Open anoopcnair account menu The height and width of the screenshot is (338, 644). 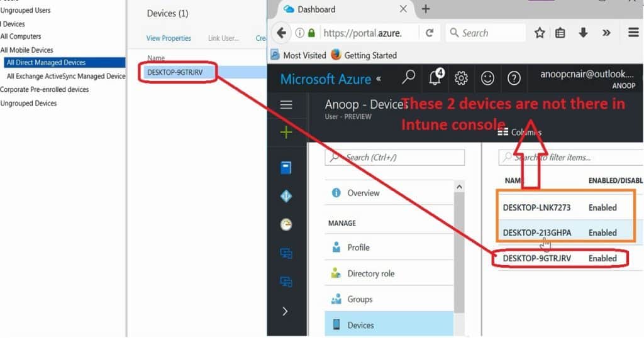pyautogui.click(x=587, y=79)
